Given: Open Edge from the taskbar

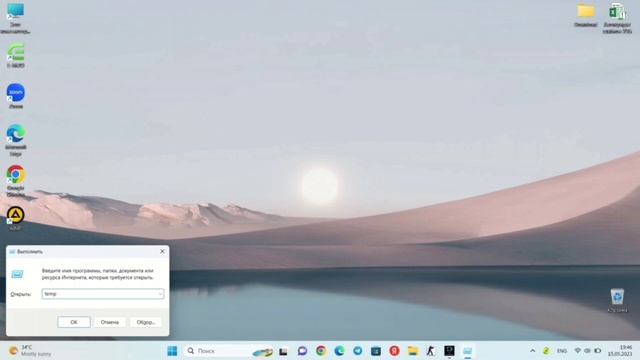Looking at the screenshot, I should tap(339, 351).
